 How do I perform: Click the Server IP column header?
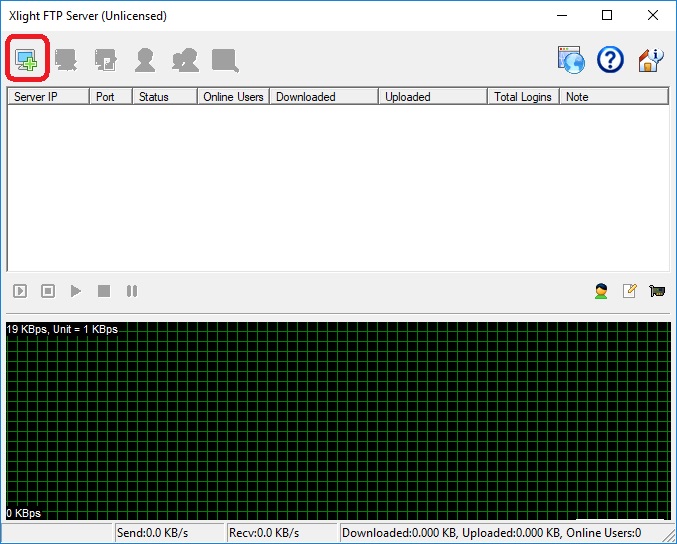point(48,97)
